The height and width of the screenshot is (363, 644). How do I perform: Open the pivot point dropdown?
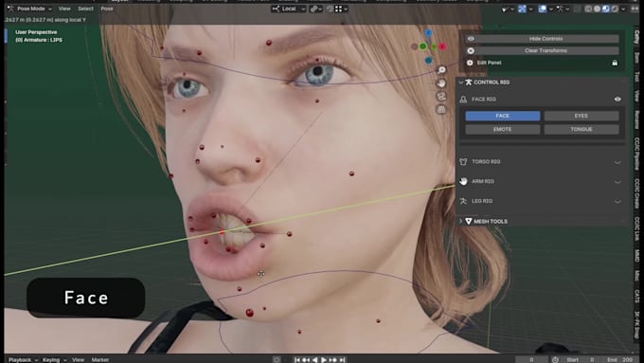tap(315, 9)
